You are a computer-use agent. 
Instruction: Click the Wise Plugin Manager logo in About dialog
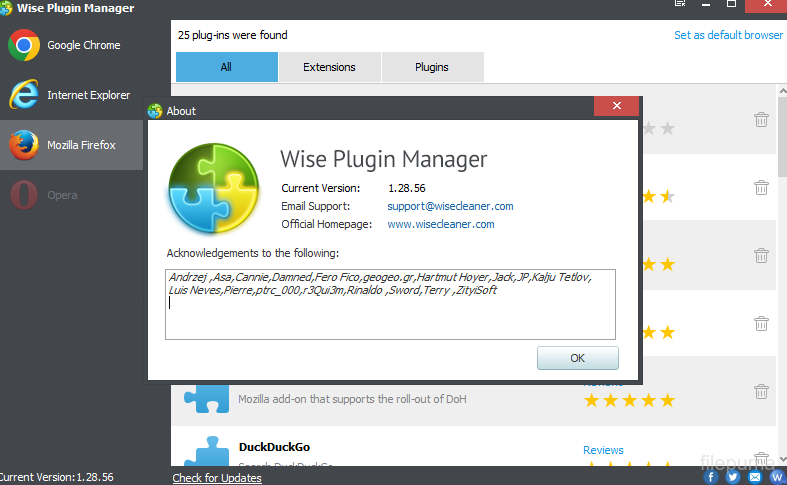[214, 189]
